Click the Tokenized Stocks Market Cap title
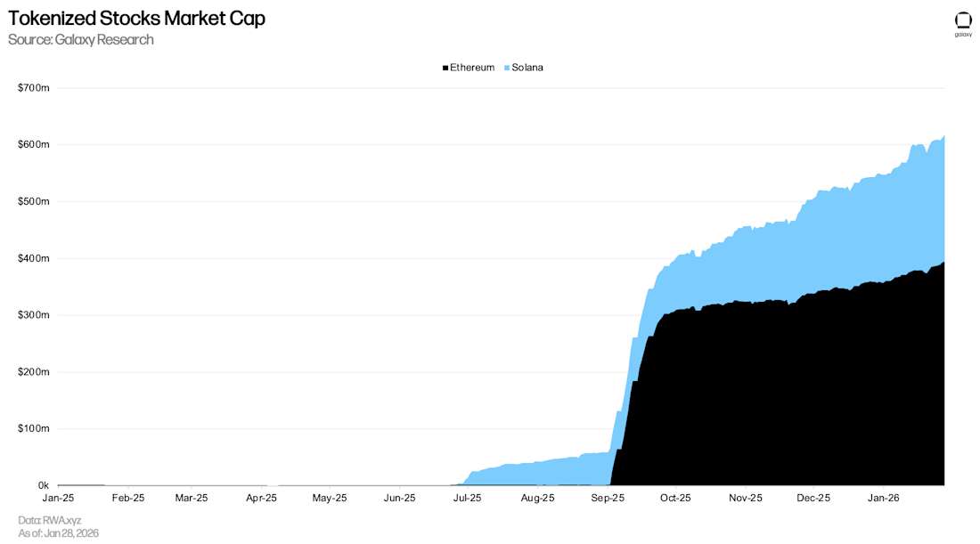980x544 pixels. (137, 18)
